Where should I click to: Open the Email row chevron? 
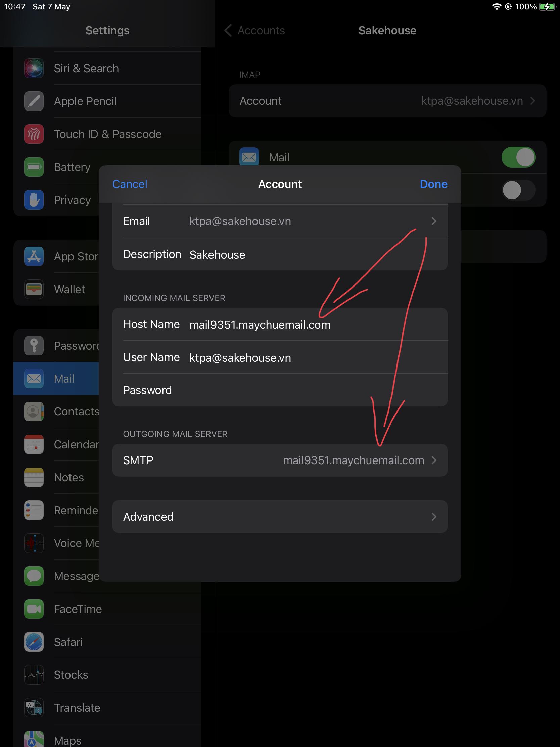coord(434,221)
